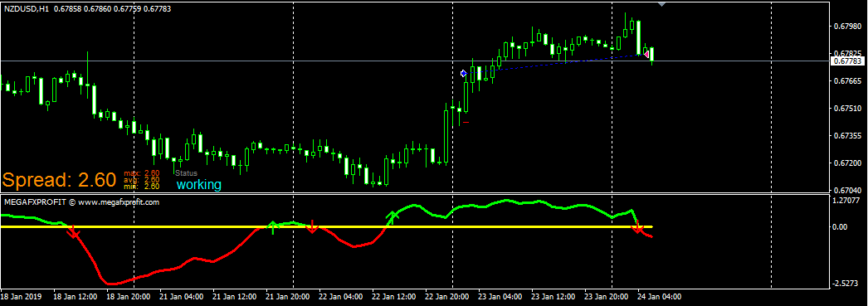Click the 0.67825 price axis label

847,53
